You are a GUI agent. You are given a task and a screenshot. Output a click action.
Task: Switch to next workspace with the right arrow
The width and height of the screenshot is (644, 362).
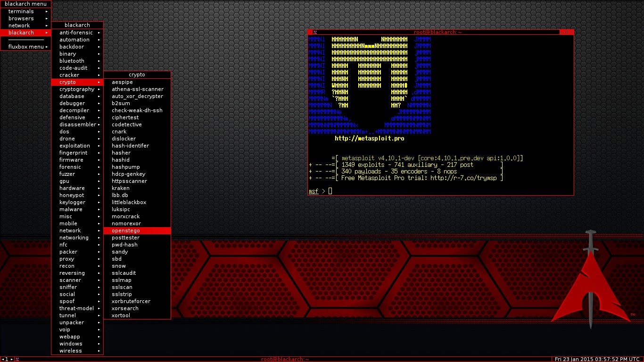11,359
